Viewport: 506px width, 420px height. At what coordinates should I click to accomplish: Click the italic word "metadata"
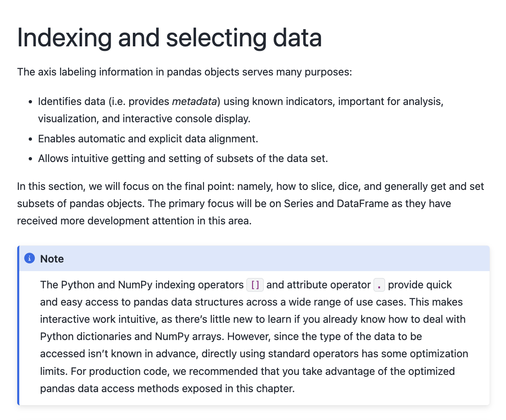pyautogui.click(x=194, y=101)
